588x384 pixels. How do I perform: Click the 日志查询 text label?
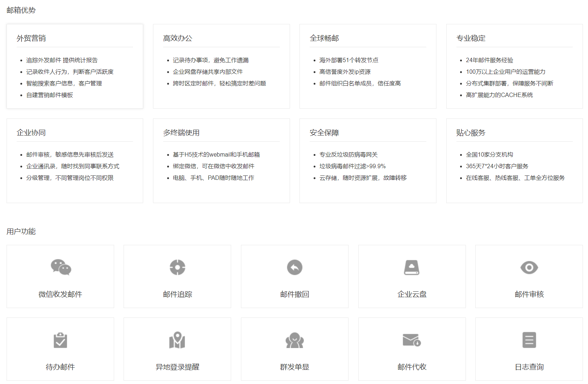529,367
